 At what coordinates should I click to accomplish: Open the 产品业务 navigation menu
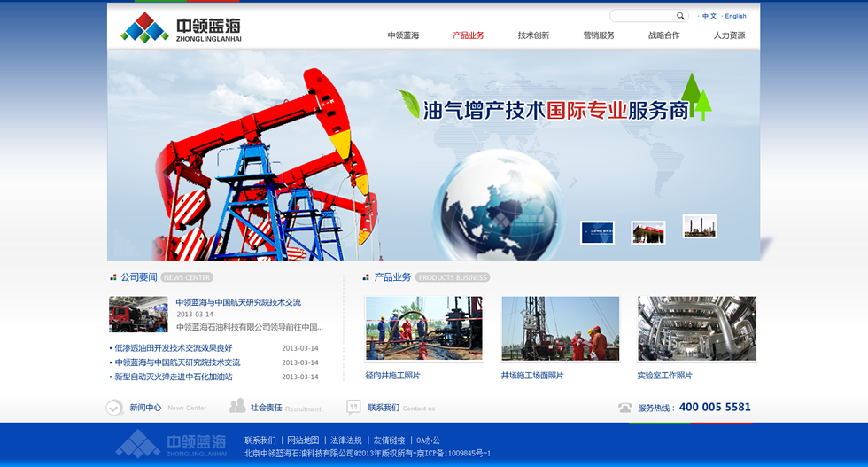(469, 35)
